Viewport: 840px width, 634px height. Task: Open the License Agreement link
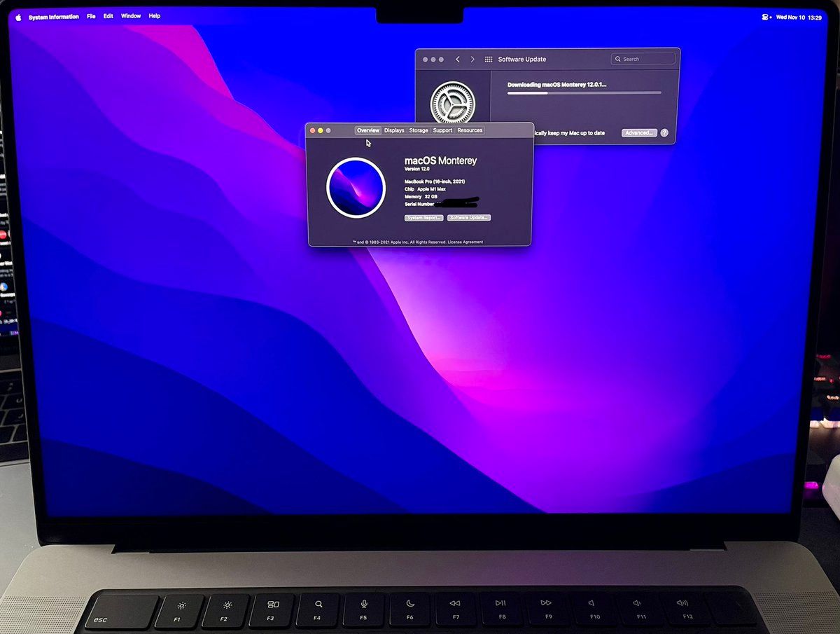click(x=465, y=242)
